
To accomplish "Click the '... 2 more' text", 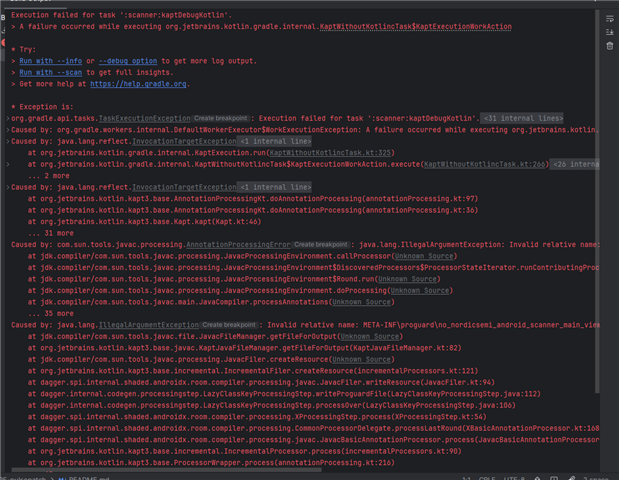I will coord(49,176).
